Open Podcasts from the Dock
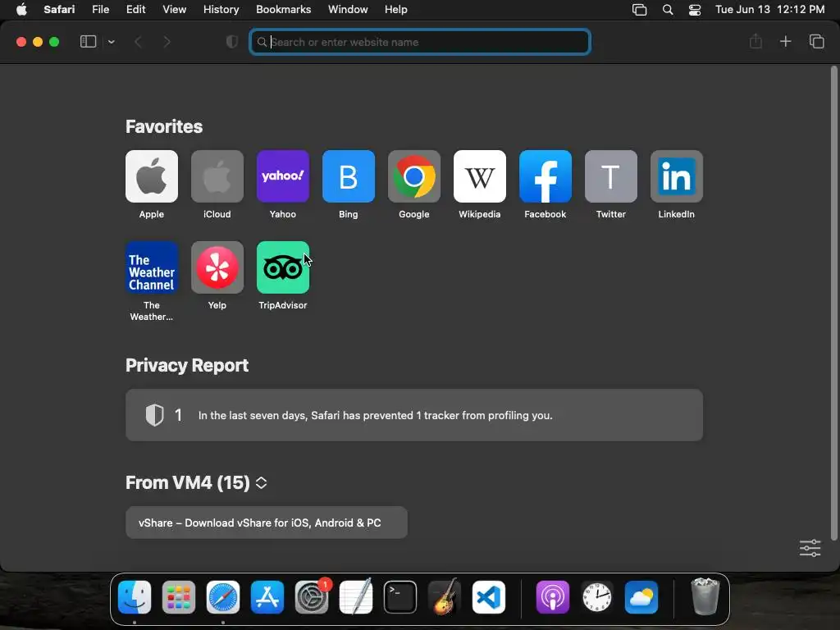The height and width of the screenshot is (630, 840). [x=552, y=597]
